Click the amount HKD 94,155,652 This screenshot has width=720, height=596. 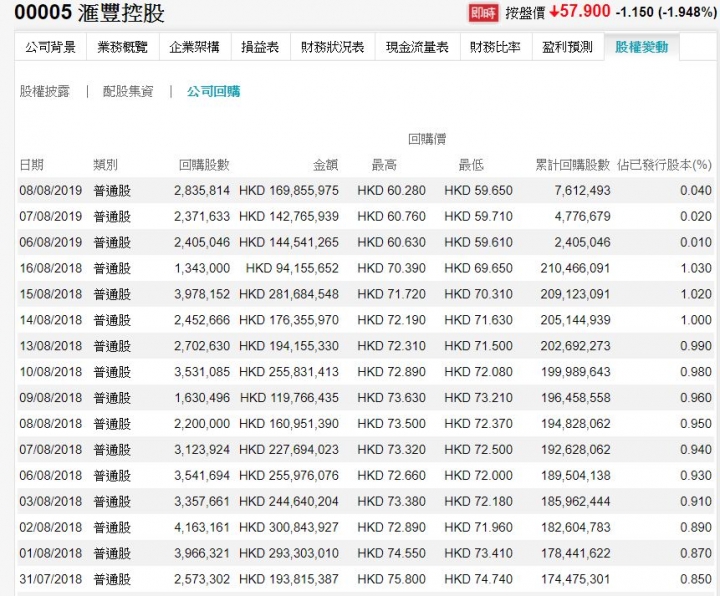click(292, 268)
